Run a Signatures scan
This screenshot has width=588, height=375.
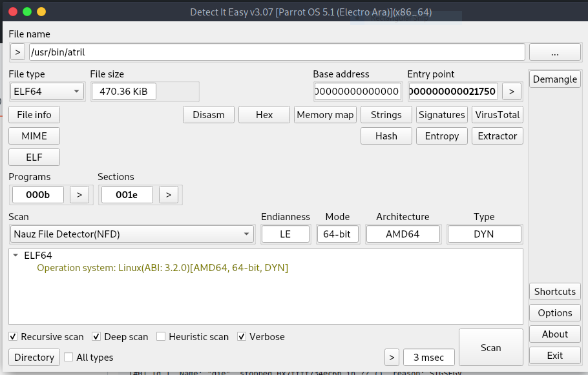click(x=441, y=114)
